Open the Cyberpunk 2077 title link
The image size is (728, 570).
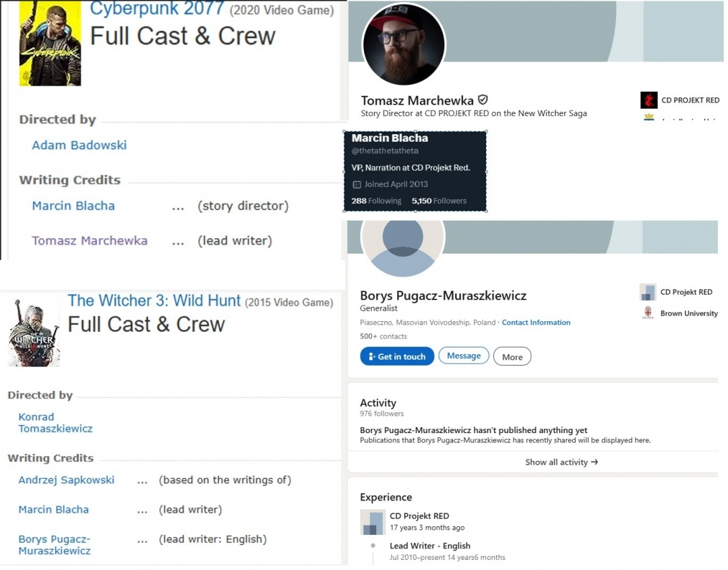point(157,8)
